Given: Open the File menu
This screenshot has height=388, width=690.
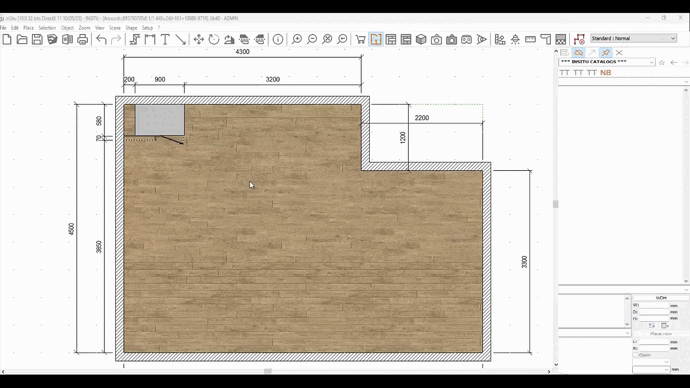Looking at the screenshot, I should coord(3,28).
